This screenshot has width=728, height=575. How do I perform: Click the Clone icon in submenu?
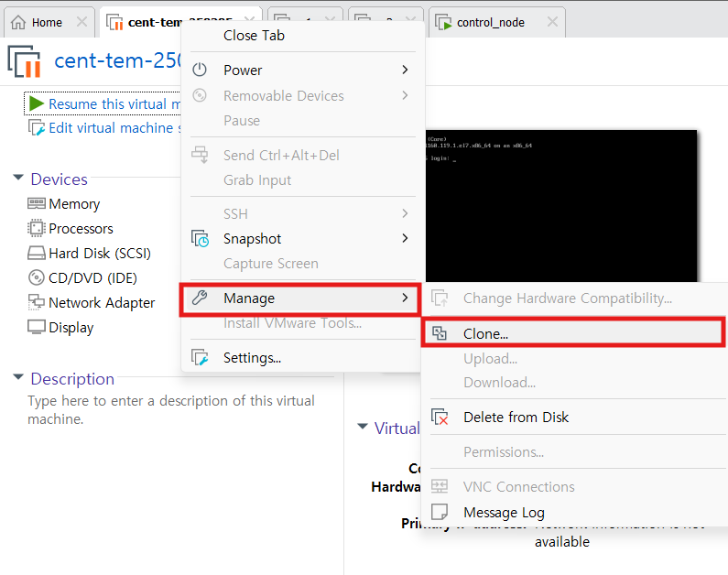point(440,332)
